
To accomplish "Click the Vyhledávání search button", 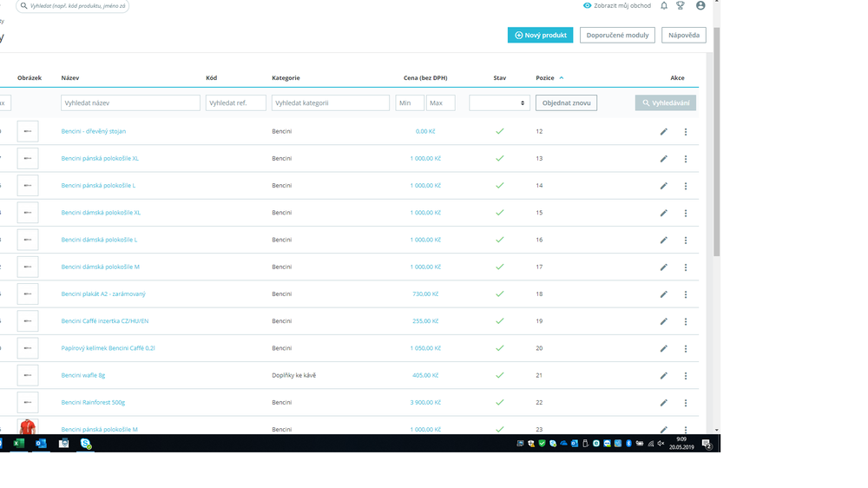I will 666,103.
